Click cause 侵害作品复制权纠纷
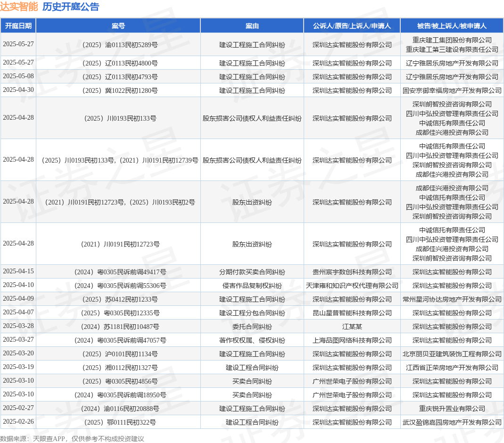 click(252, 286)
